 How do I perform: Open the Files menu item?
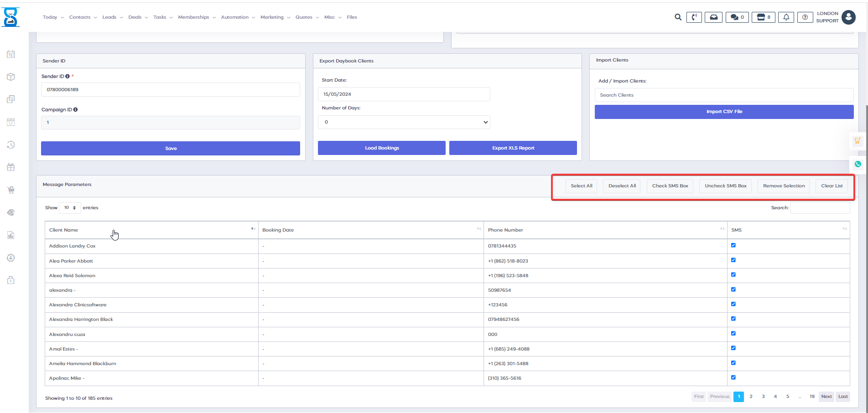tap(352, 17)
